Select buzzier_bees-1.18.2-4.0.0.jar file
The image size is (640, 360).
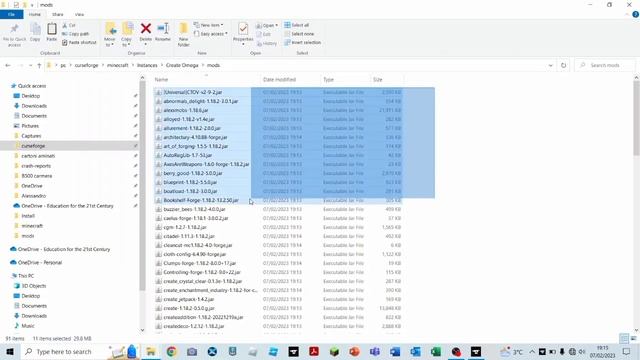[x=194, y=209]
